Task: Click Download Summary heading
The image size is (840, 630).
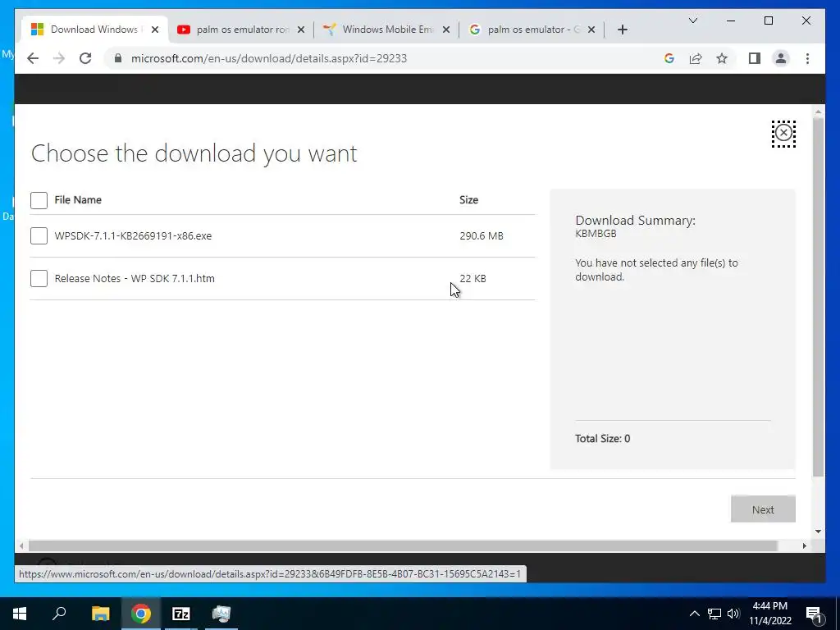Action: coord(635,220)
